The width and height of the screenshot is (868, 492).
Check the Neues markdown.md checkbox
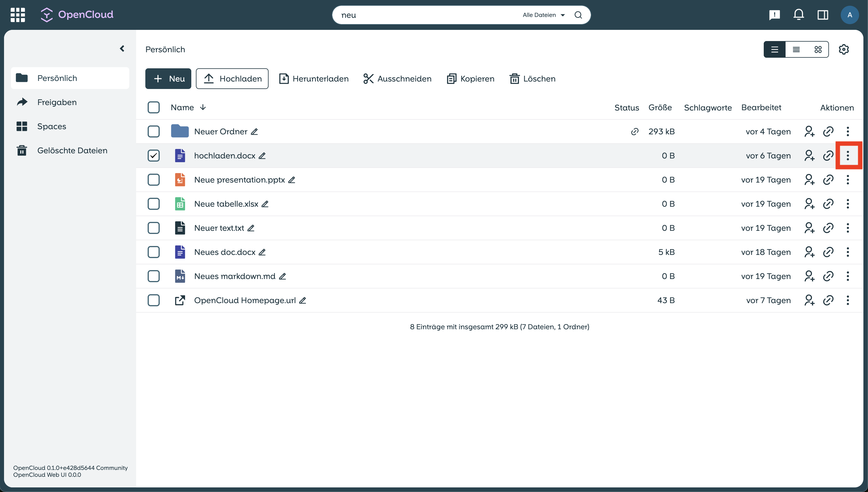(153, 276)
